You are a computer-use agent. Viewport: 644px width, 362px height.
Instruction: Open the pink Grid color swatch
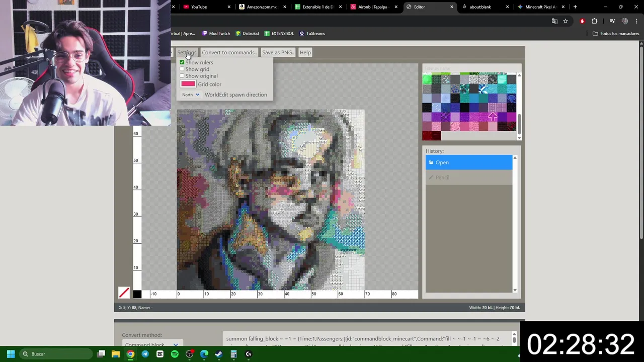[188, 84]
